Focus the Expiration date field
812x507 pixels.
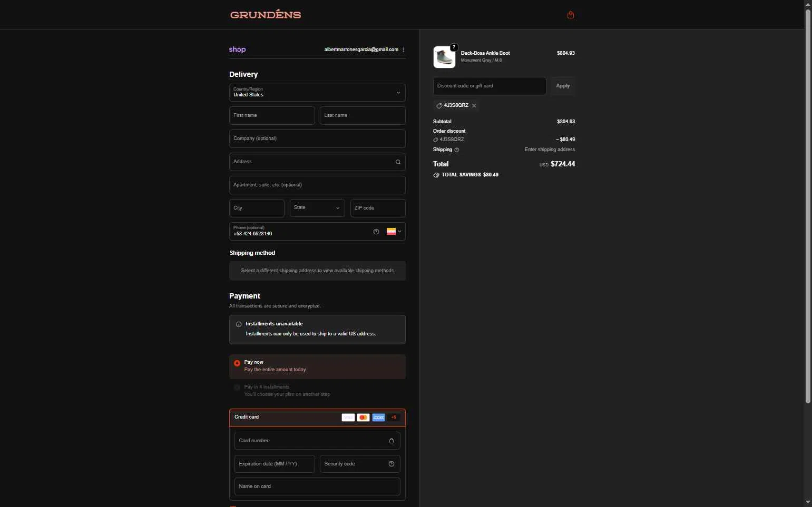275,464
